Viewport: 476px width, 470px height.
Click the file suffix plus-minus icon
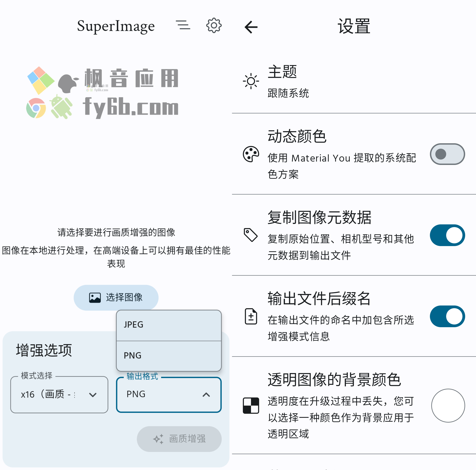[251, 316]
